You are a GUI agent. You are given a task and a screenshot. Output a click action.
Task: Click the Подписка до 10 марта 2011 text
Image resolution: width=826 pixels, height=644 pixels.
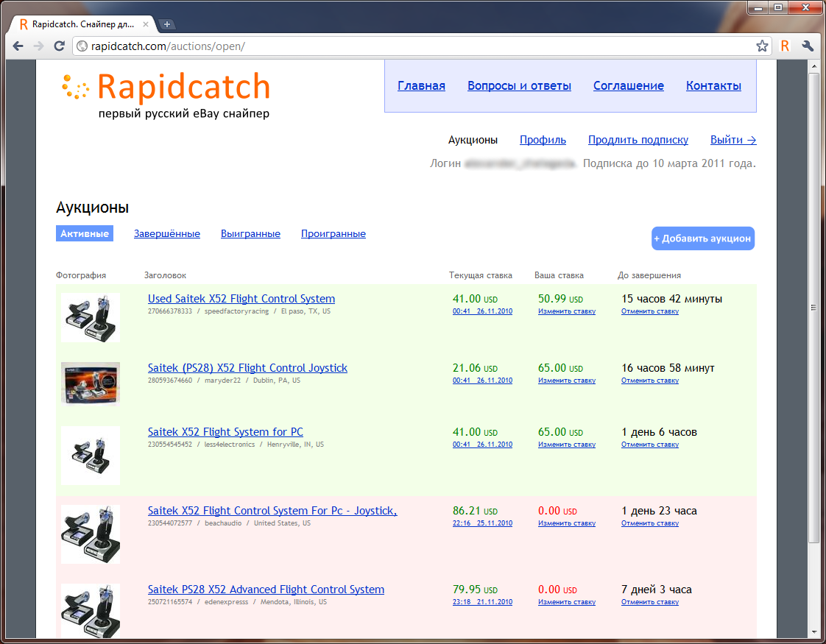(x=669, y=164)
